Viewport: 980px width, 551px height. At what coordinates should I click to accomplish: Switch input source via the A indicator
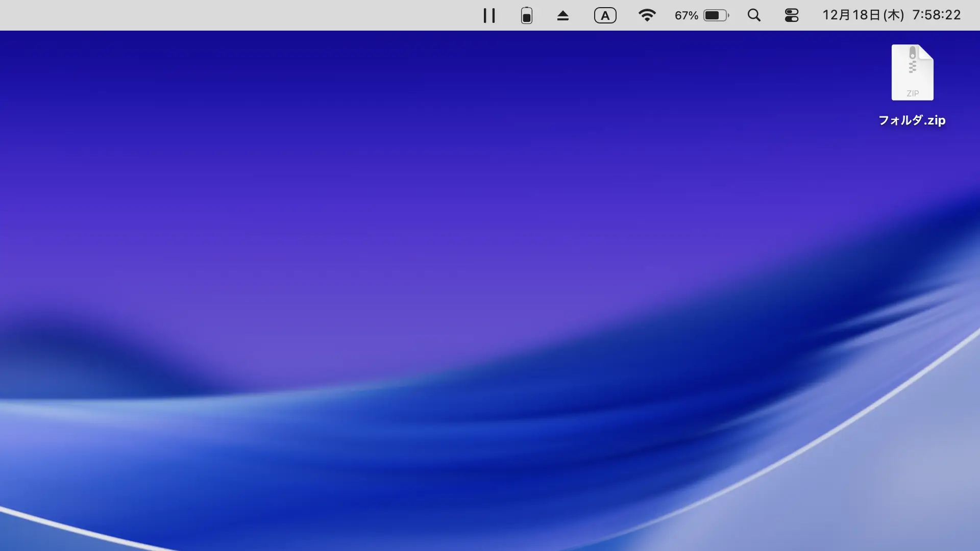[x=605, y=15]
